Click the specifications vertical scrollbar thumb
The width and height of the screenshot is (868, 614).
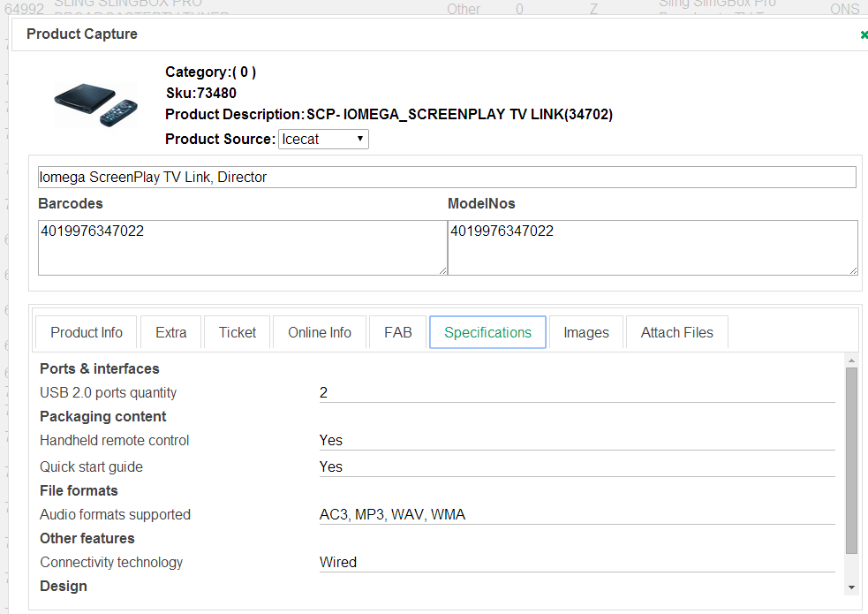tap(851, 460)
